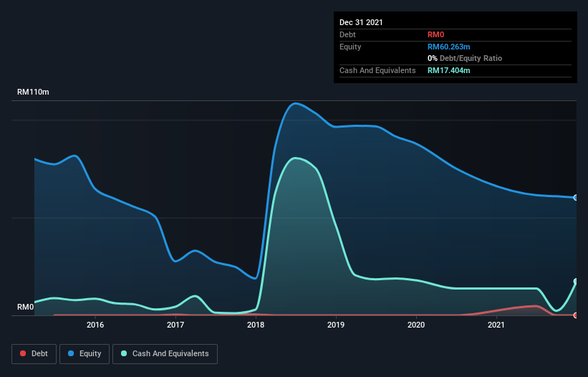Click the Equity label in tooltip
The width and height of the screenshot is (588, 377).
pyautogui.click(x=350, y=47)
